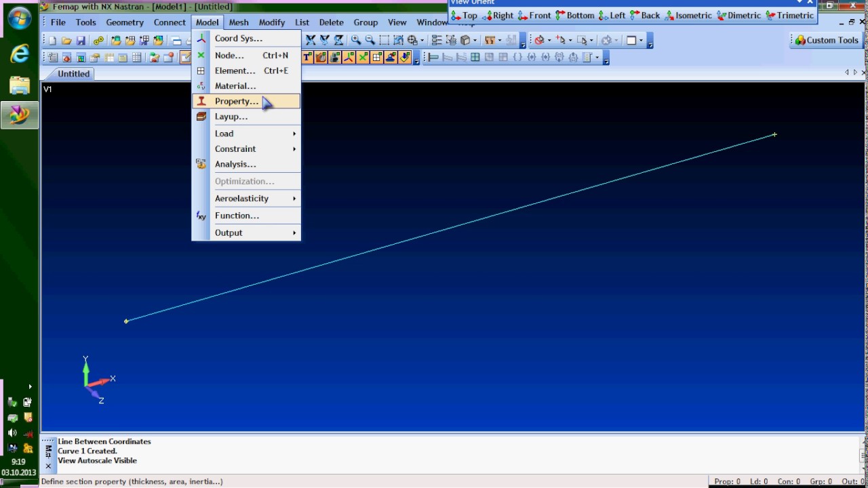The height and width of the screenshot is (488, 868).
Task: Expand the Constraint submenu
Action: pos(246,149)
